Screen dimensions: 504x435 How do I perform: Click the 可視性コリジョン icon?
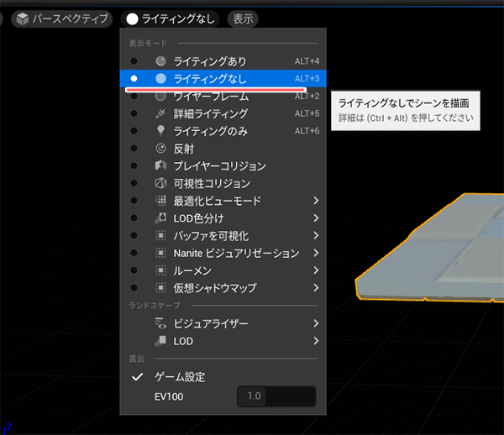click(x=161, y=184)
